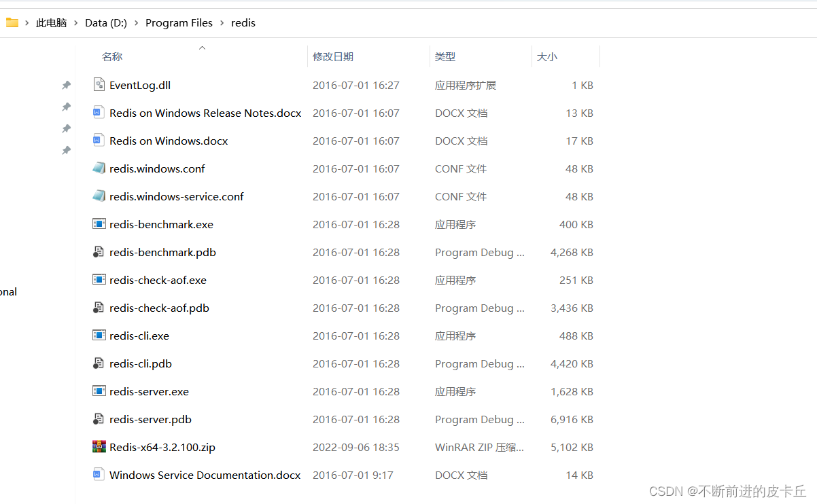This screenshot has width=817, height=504.
Task: Select the file name redis-server.exe
Action: click(x=149, y=391)
